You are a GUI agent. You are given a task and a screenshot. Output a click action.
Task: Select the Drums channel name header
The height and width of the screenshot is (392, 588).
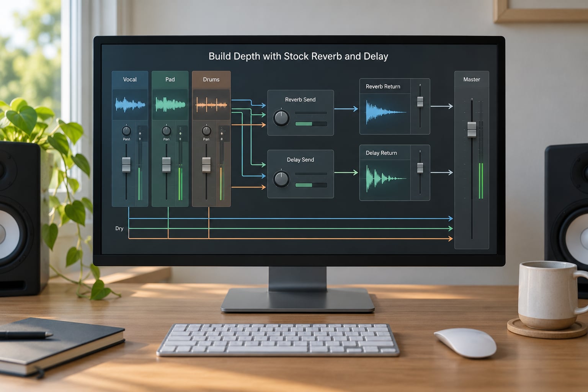pyautogui.click(x=211, y=80)
